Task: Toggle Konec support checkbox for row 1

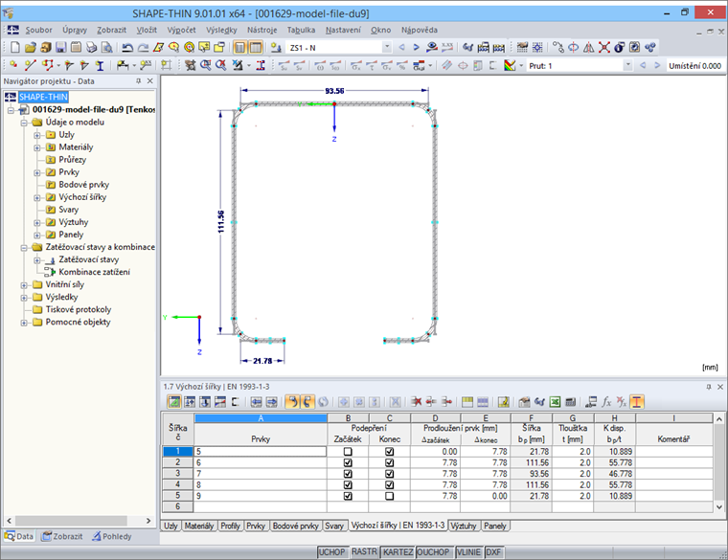Action: [389, 452]
